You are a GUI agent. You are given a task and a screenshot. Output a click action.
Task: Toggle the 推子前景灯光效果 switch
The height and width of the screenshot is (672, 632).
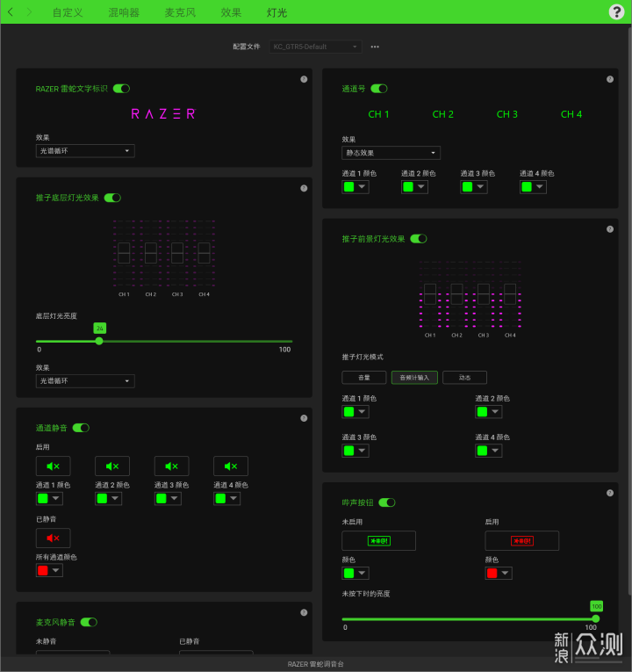click(x=419, y=239)
